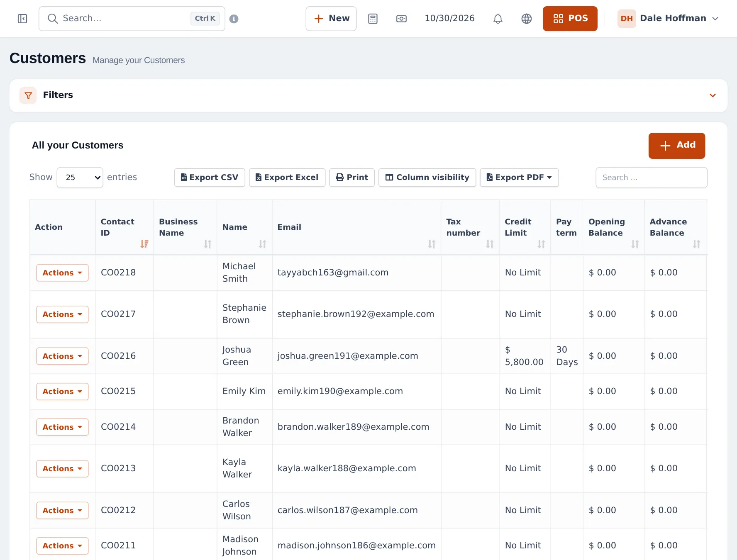The image size is (737, 560).
Task: Sort by Opening Balance column
Action: [635, 244]
